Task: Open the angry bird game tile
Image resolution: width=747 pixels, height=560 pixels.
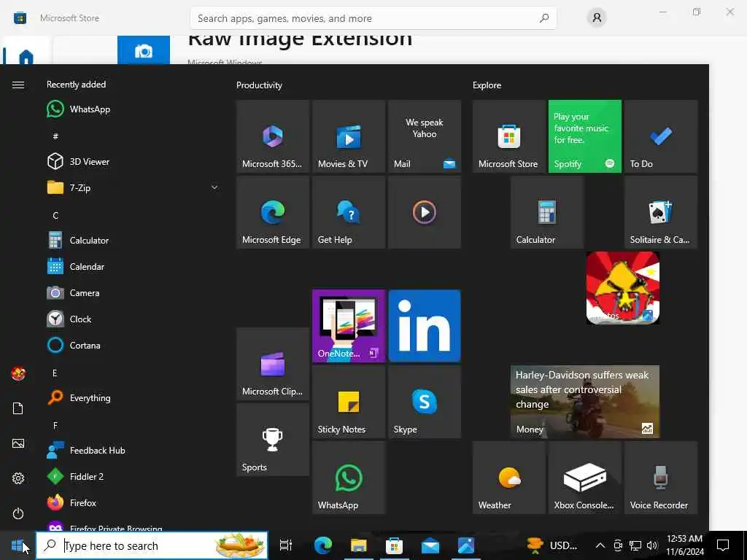Action: tap(623, 287)
